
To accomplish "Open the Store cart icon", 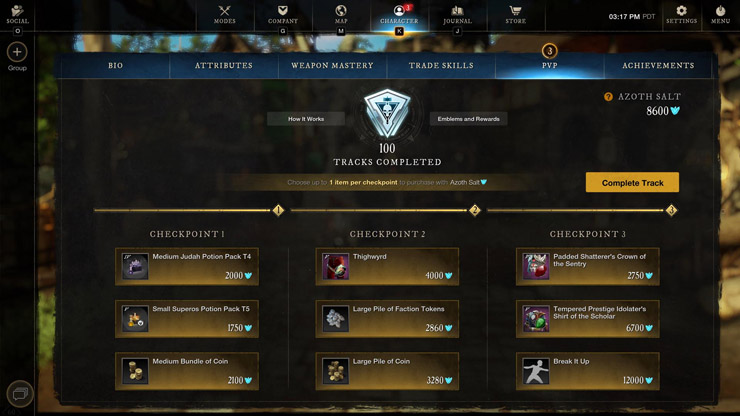I will [515, 10].
